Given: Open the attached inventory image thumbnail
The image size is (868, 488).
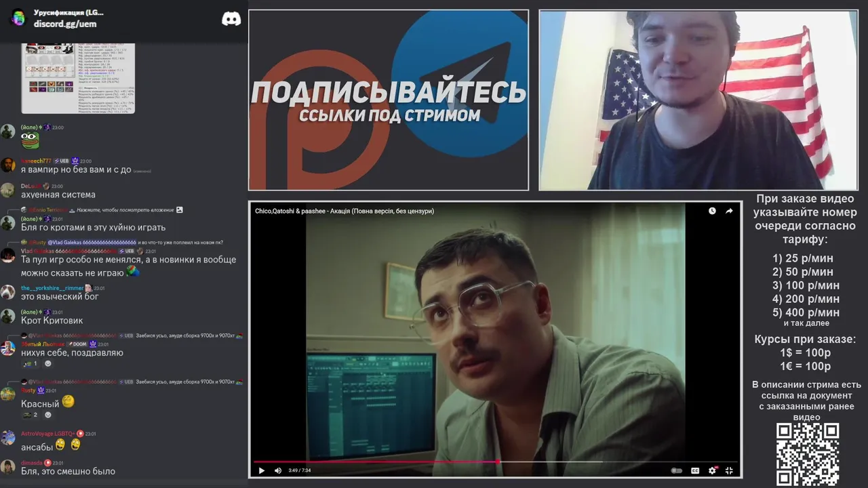Looking at the screenshot, I should click(x=78, y=78).
